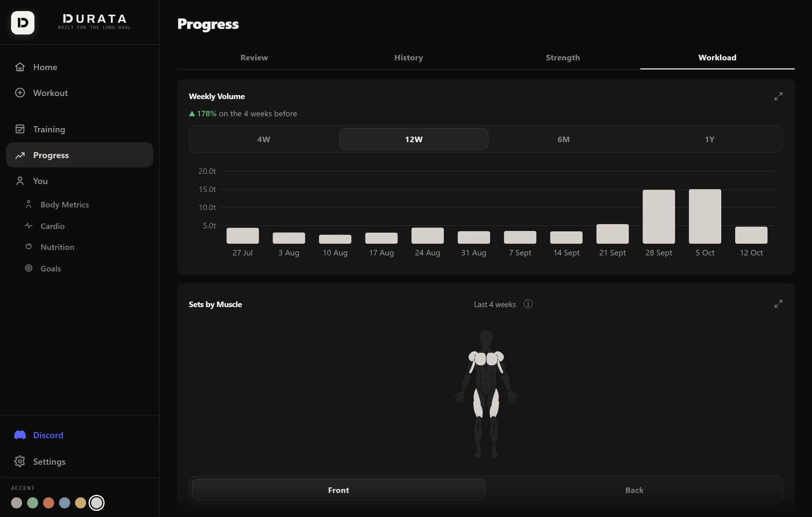Set chart range to 6M
The image size is (812, 517).
point(563,139)
